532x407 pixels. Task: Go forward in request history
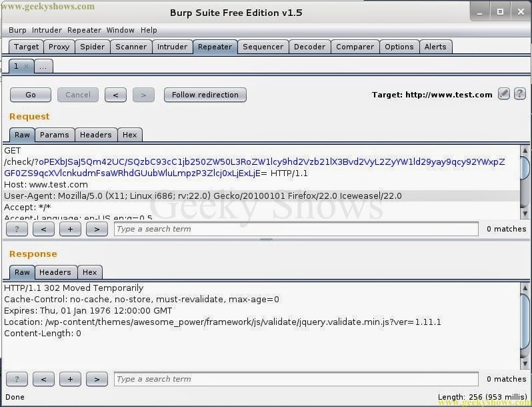143,95
